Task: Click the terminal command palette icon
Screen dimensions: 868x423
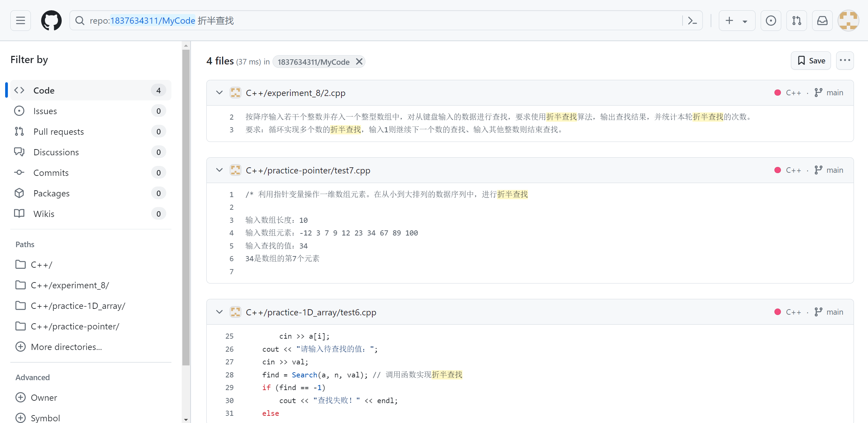Action: (x=693, y=21)
